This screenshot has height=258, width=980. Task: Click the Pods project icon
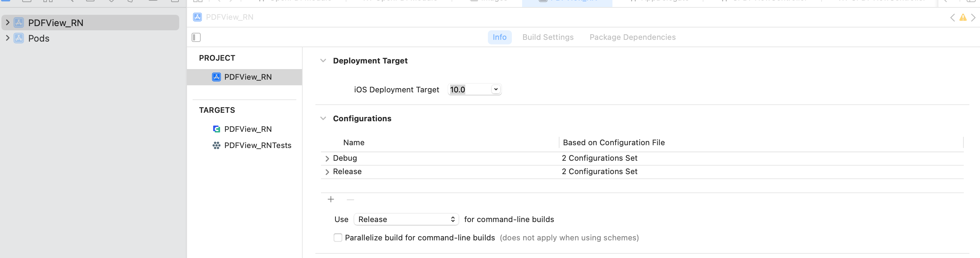coord(19,38)
